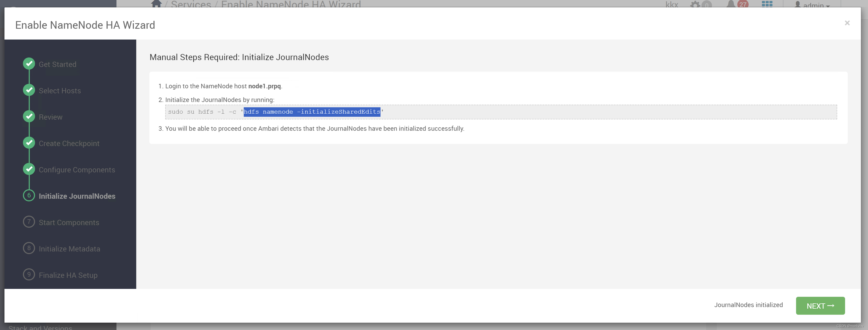Select the Configure Components wizard step

pos(77,170)
